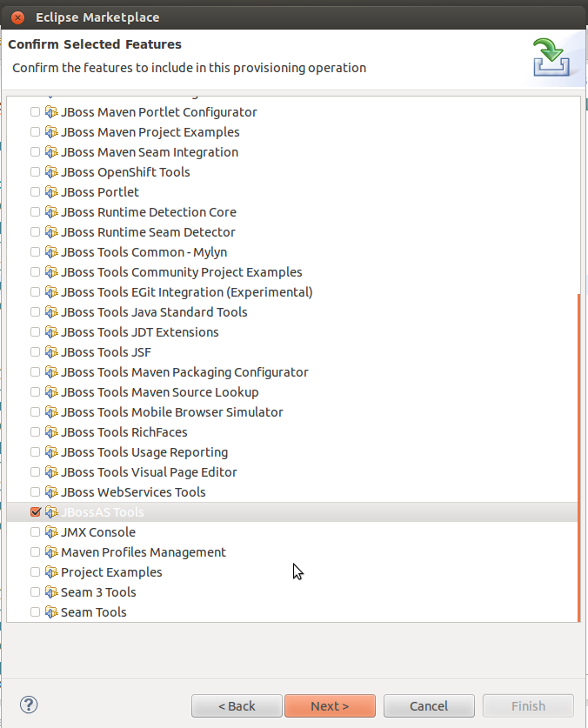Click feature icon of Maven Profiles Management
This screenshot has height=728, width=588.
51,551
